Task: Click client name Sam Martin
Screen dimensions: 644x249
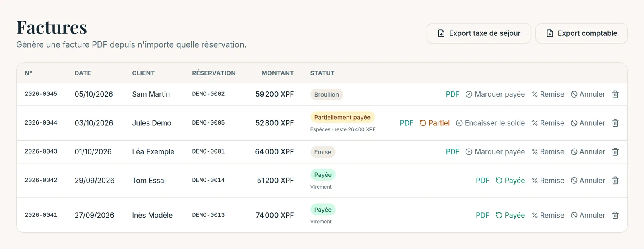Action: tap(151, 94)
